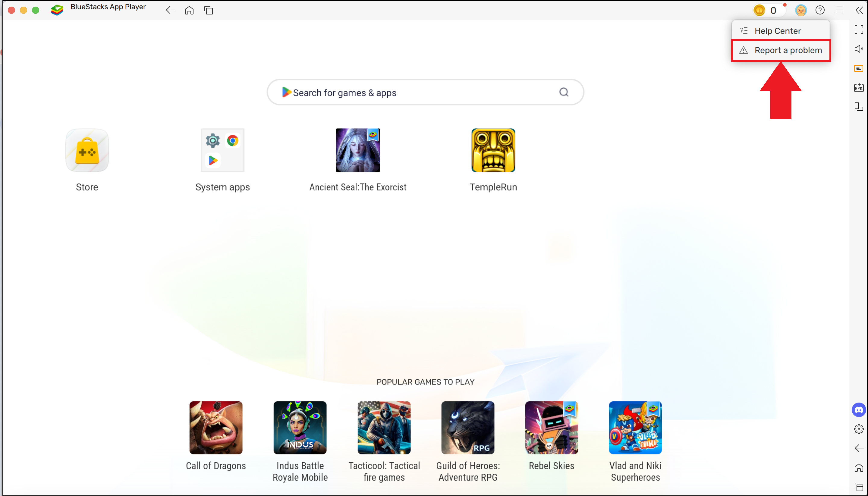The width and height of the screenshot is (868, 496).
Task: Click the TempleRun label
Action: [x=493, y=187]
